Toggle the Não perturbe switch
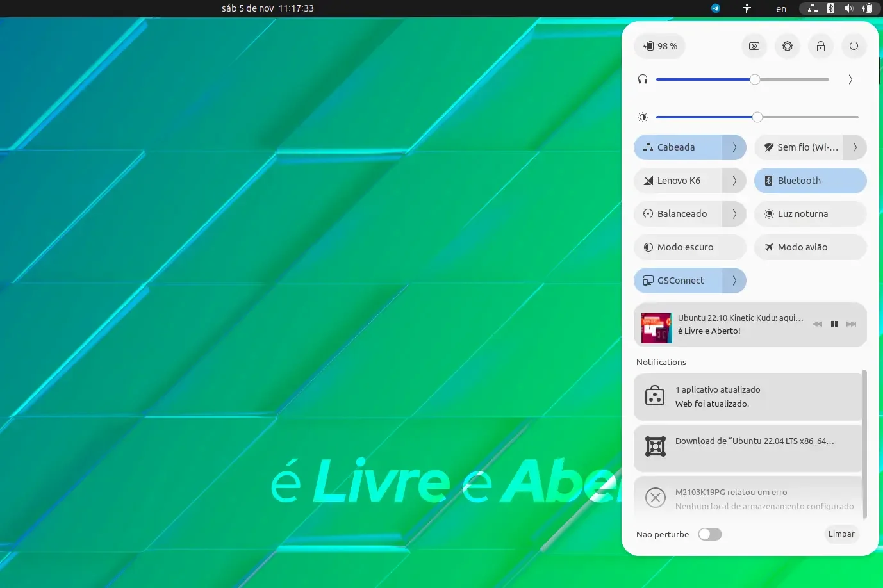This screenshot has height=588, width=883. click(710, 534)
